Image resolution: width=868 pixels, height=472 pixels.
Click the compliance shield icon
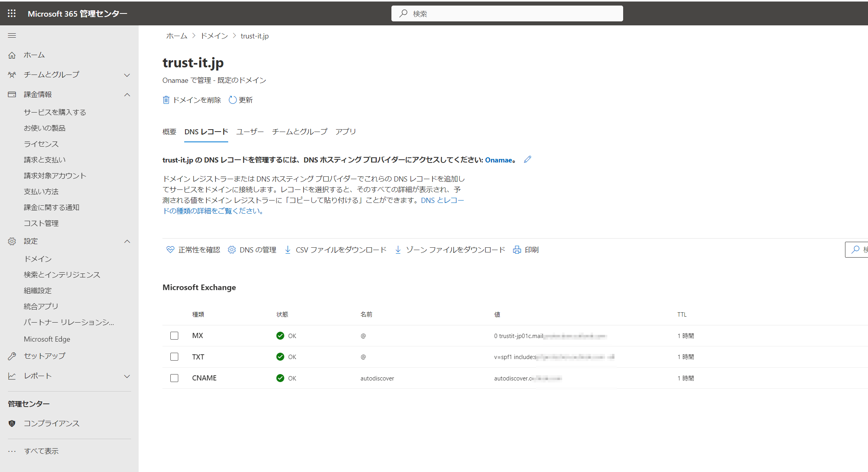pyautogui.click(x=12, y=423)
